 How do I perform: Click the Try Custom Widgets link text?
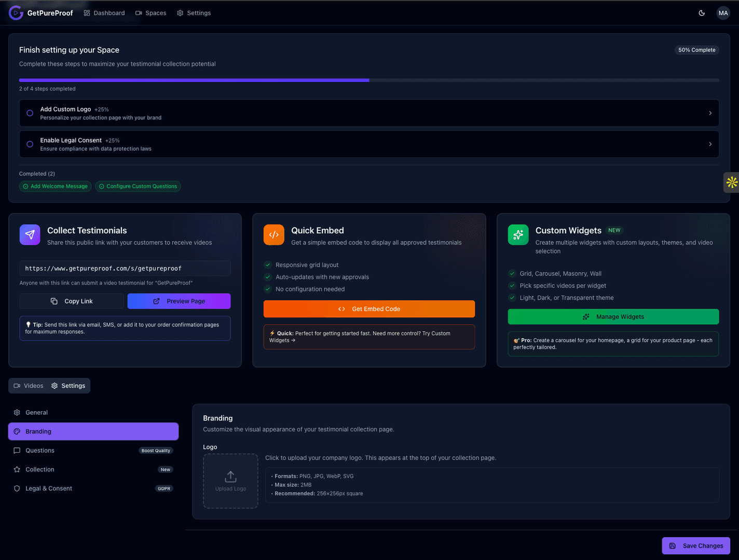tap(360, 337)
